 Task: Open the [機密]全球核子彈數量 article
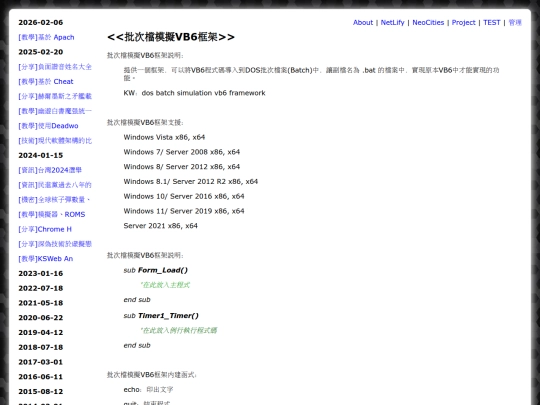tap(54, 200)
